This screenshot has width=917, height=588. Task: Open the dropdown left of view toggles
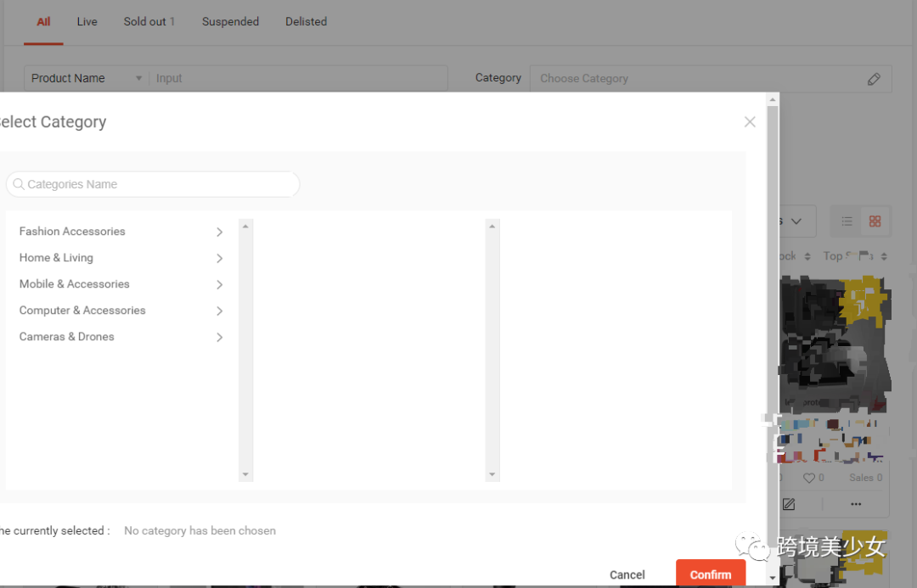[796, 221]
